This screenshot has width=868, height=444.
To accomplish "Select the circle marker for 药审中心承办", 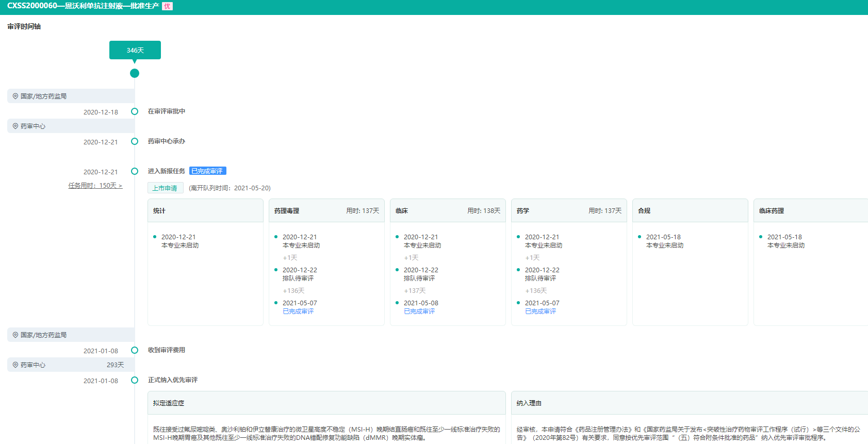I will click(x=135, y=141).
